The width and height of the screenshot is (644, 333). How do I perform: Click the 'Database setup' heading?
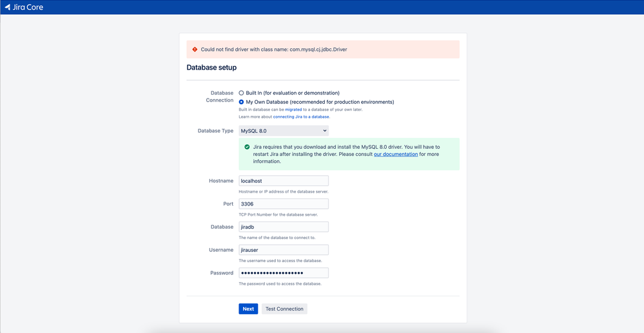[x=211, y=68]
